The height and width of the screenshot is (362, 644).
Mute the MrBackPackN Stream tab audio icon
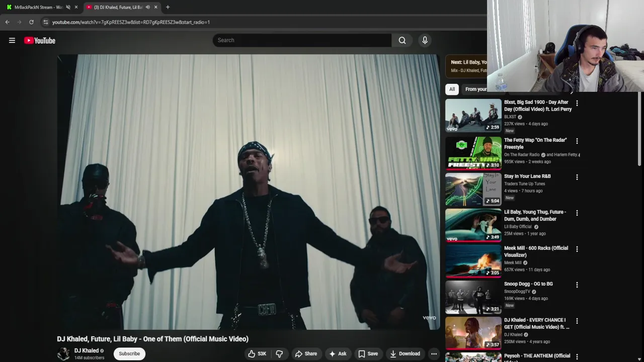point(68,7)
